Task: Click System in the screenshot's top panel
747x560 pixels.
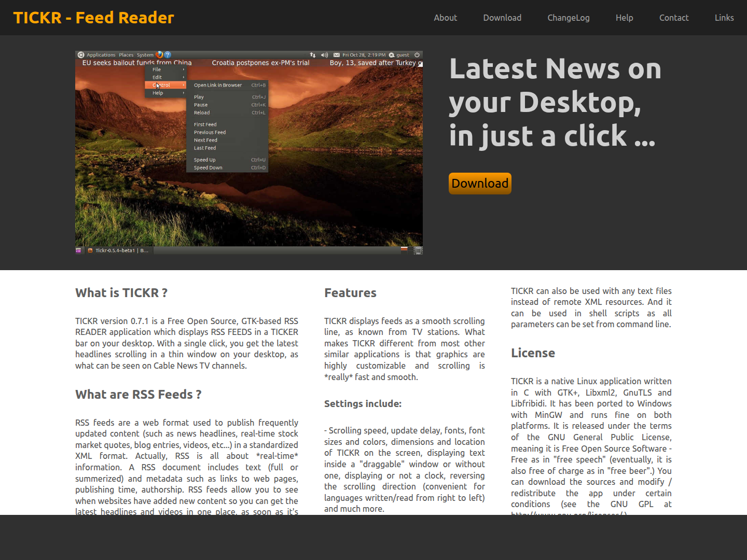Action: coord(145,55)
